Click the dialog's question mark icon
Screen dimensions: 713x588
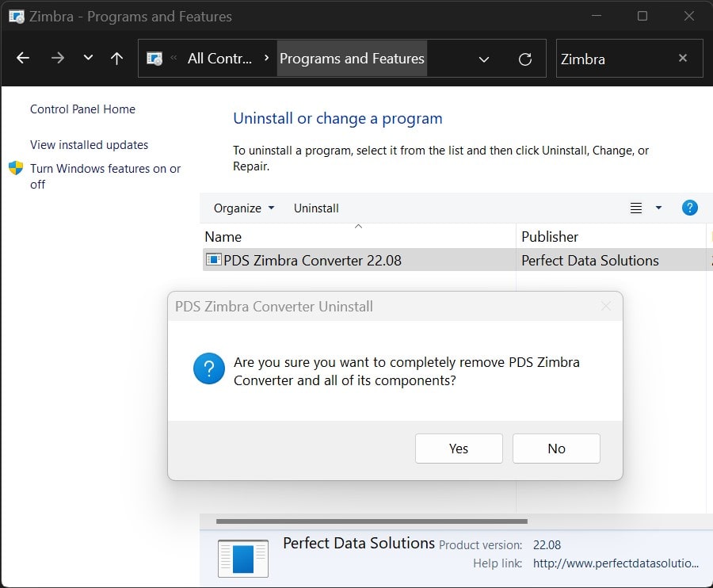208,368
